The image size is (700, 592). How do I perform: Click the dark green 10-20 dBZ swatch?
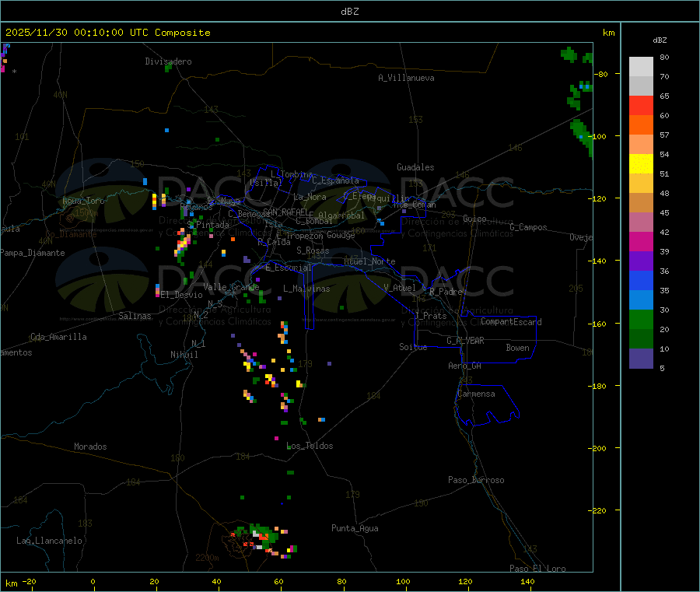tap(641, 339)
